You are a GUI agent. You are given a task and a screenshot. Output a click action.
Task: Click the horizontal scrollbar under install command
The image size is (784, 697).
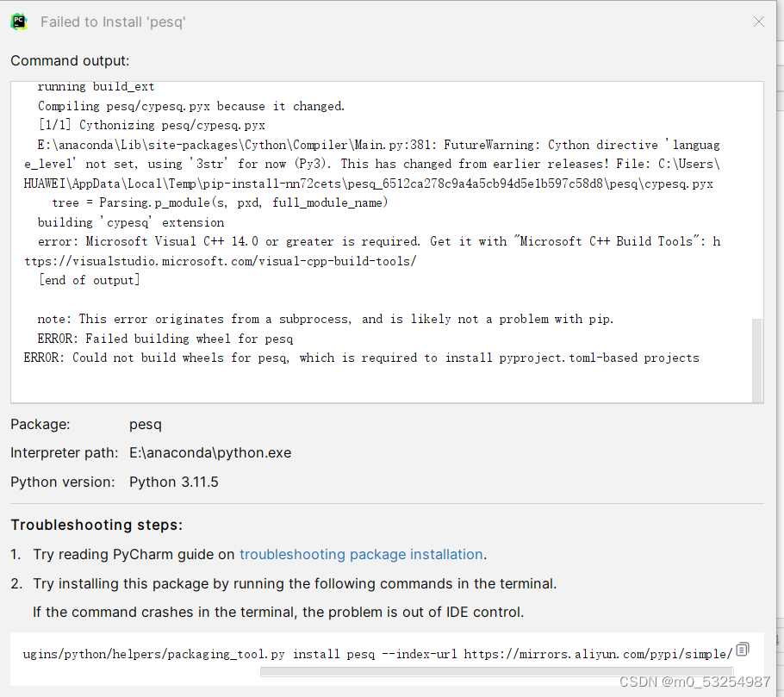496,671
